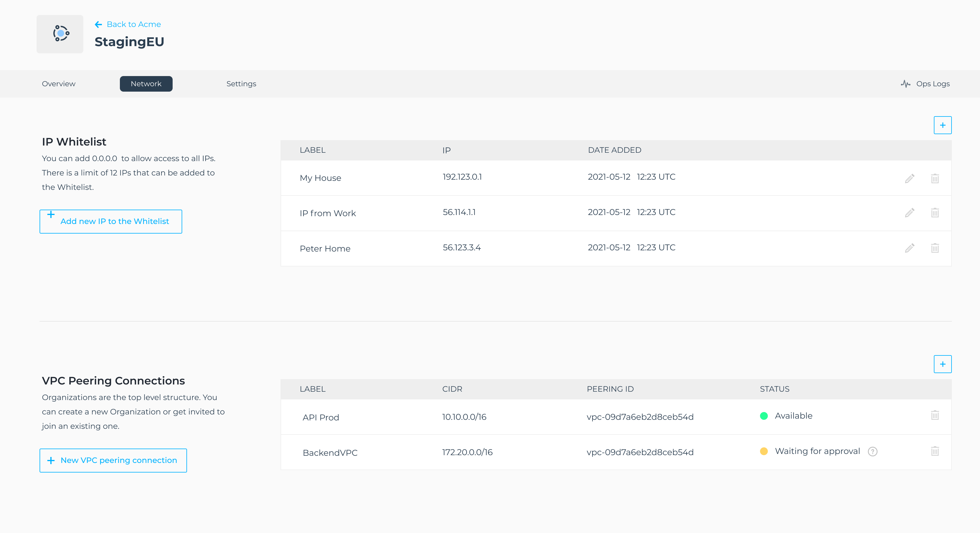Delete the BackendVPC peering connection
This screenshot has height=533, width=980.
click(x=935, y=451)
